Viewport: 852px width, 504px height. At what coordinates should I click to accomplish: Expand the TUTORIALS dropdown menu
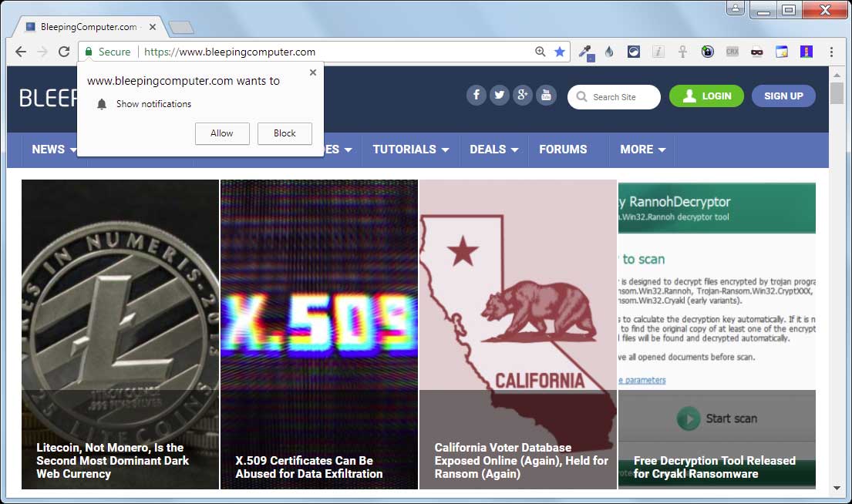pos(411,150)
